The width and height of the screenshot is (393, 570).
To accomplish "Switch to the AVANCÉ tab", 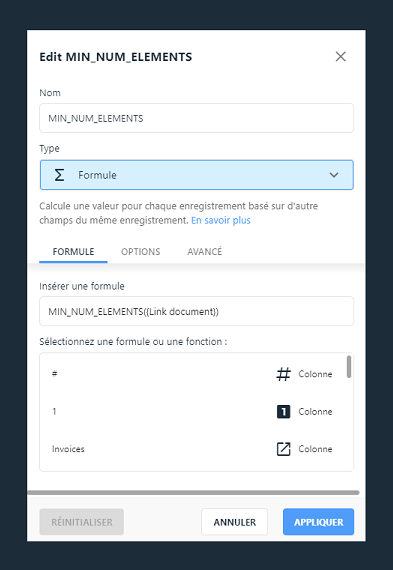I will point(204,252).
